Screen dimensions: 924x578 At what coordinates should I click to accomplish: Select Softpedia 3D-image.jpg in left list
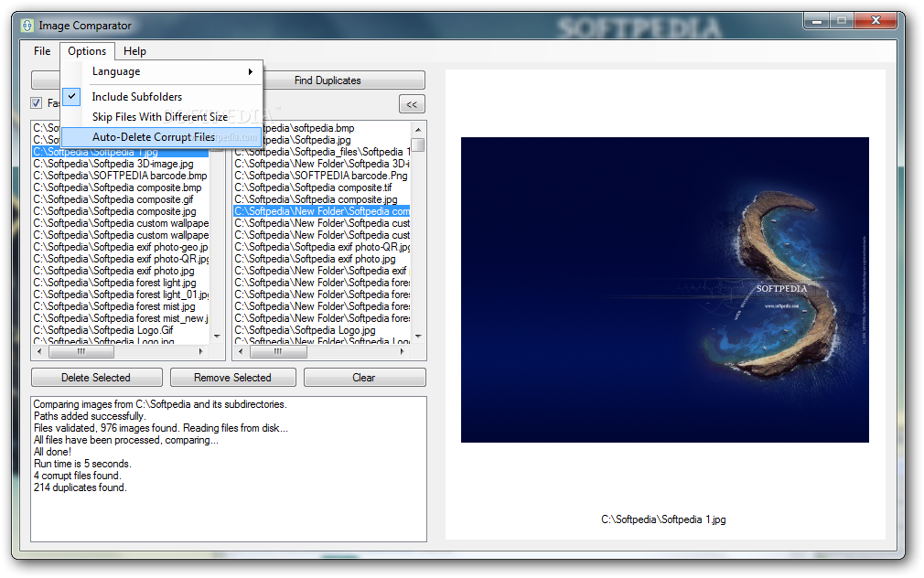121,164
